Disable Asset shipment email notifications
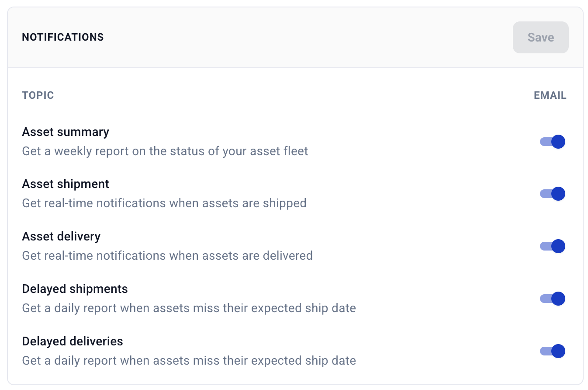The height and width of the screenshot is (390, 588). pyautogui.click(x=553, y=194)
